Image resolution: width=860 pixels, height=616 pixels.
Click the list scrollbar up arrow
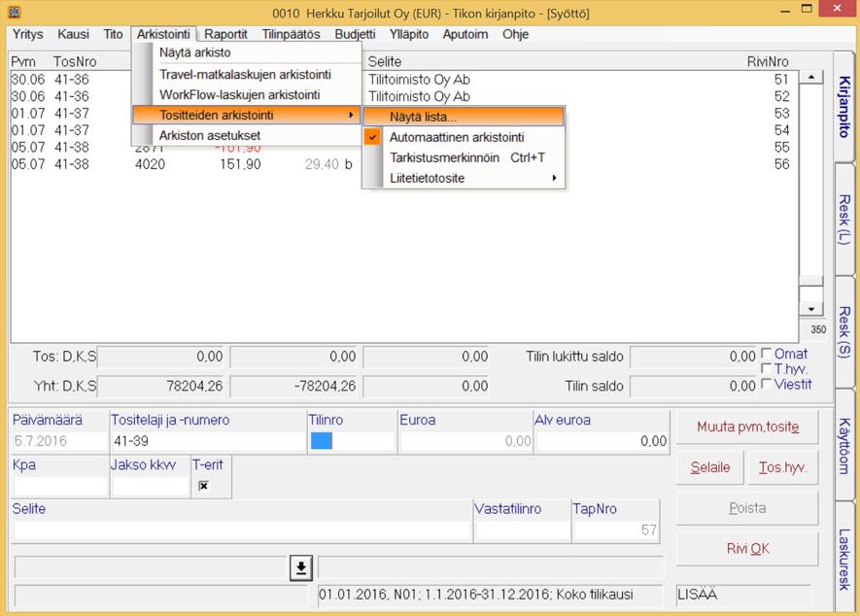tap(811, 77)
